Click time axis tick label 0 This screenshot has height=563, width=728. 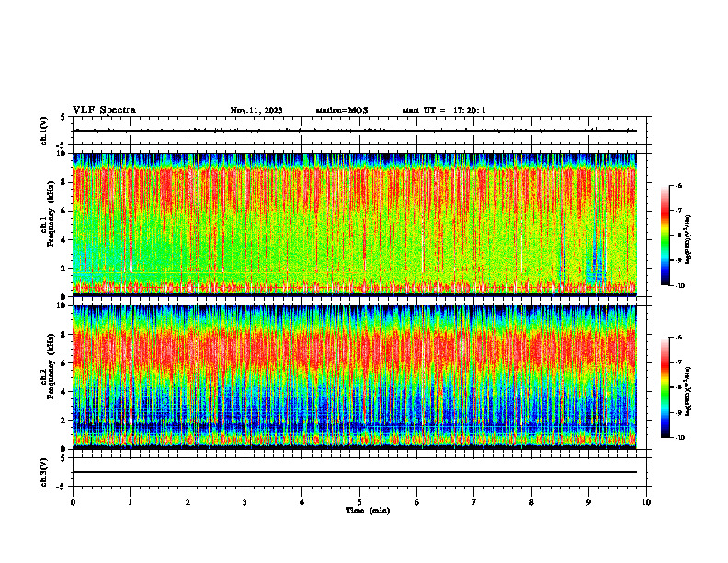73,502
